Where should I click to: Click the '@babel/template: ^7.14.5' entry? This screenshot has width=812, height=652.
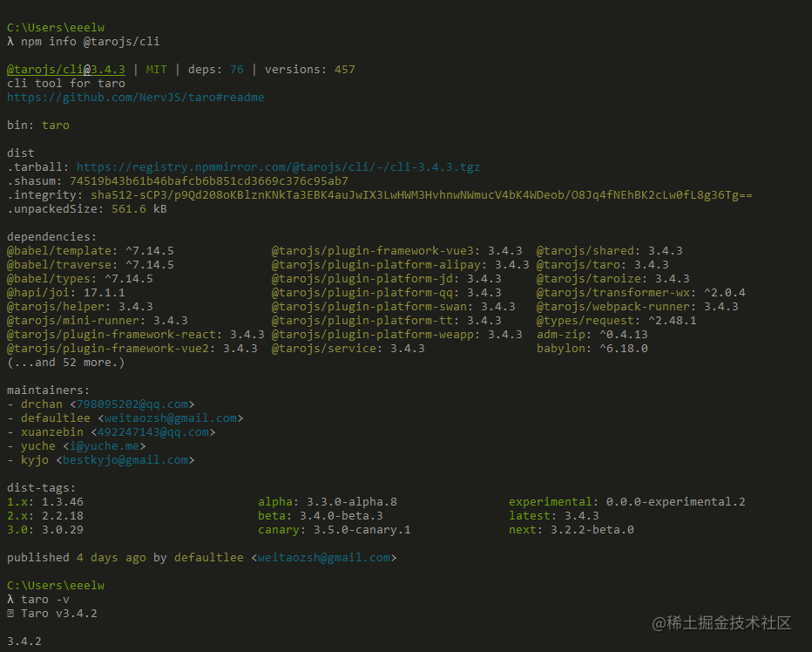[90, 251]
